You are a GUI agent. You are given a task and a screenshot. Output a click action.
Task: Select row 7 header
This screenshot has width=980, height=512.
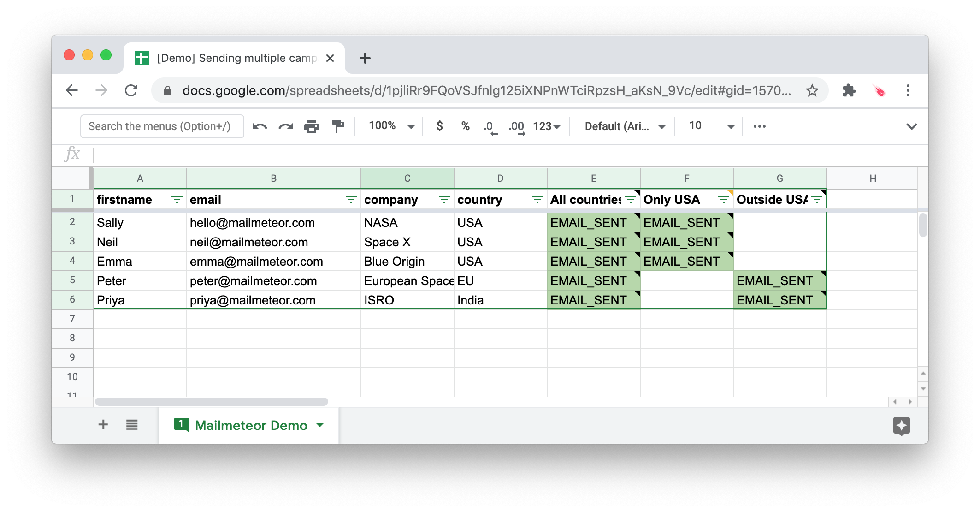tap(72, 319)
